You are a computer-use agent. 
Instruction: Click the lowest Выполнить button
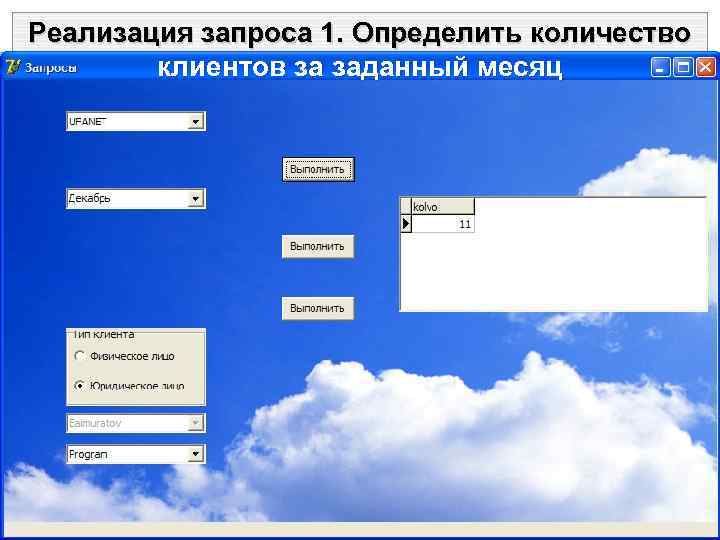(x=318, y=309)
